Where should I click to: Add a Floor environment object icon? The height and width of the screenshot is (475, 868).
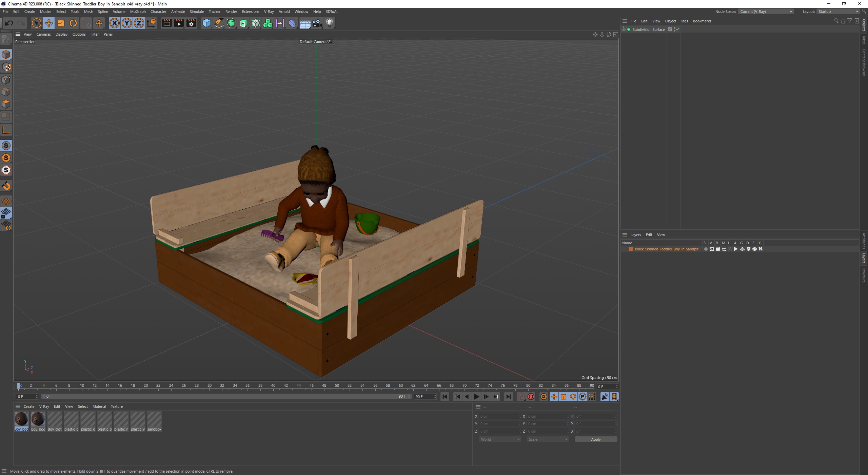305,23
